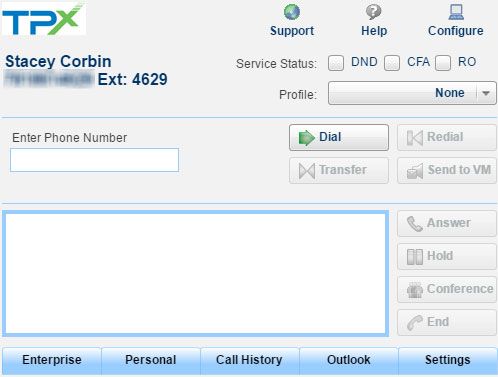Click the Profile dropdown arrow
Screen dimensions: 498x377
tap(486, 93)
